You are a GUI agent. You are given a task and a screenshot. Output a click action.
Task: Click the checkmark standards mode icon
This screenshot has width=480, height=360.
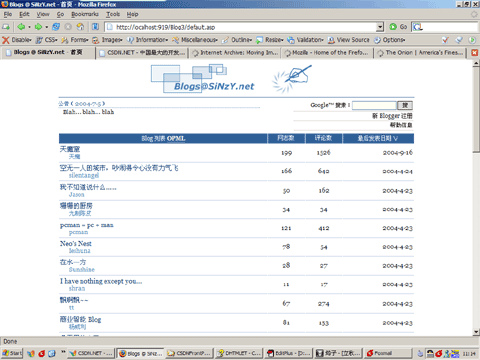click(x=445, y=40)
